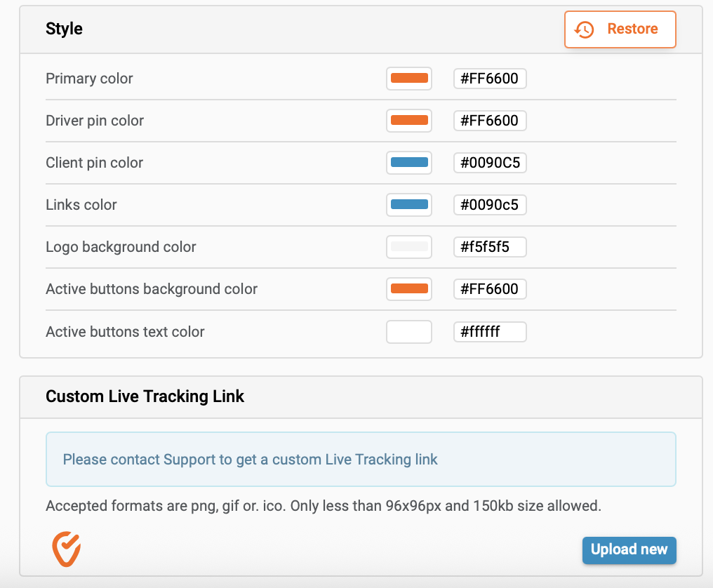Open the Primary color swatch
Viewport: 713px width, 588px height.
pyautogui.click(x=409, y=79)
